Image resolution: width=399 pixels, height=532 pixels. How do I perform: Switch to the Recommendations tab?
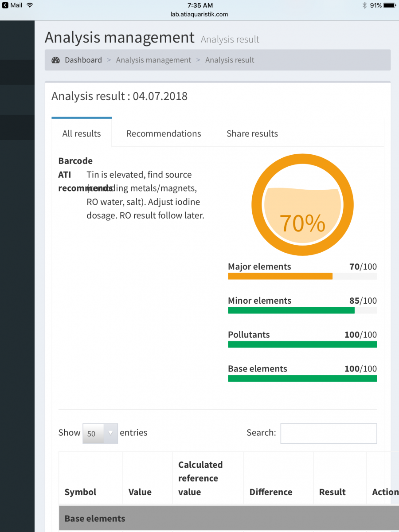point(164,133)
